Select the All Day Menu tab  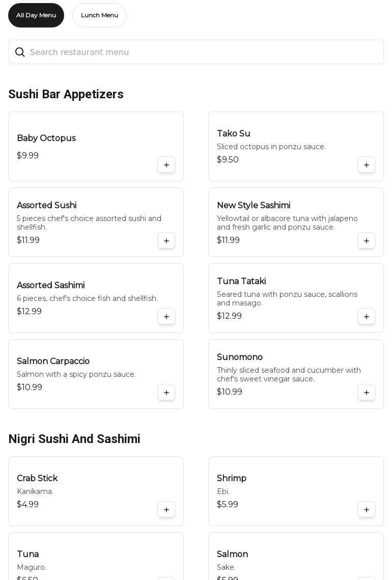point(36,15)
